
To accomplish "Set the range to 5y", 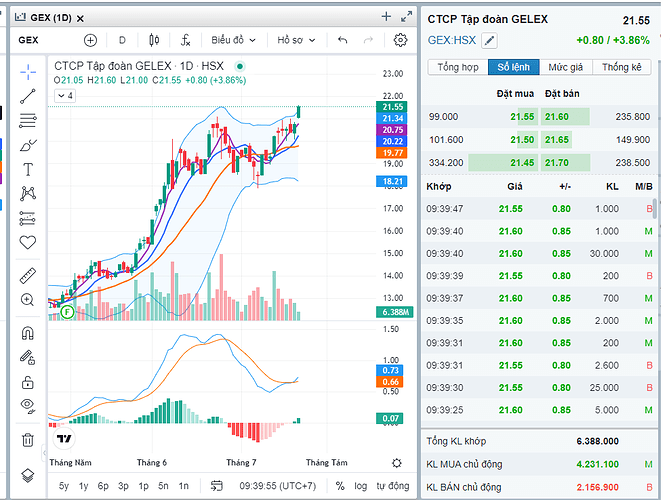I will (x=64, y=486).
